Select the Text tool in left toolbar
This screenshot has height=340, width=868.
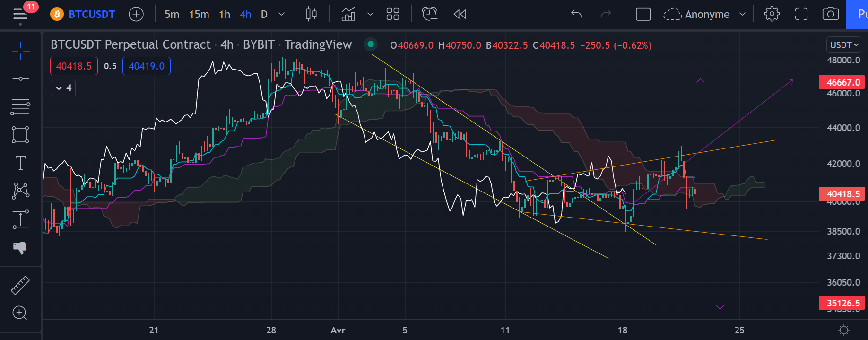point(20,163)
